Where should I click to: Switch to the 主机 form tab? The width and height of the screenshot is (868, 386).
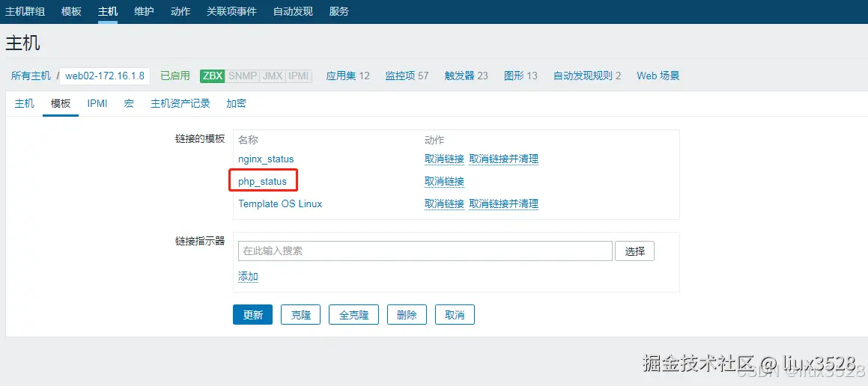click(25, 103)
